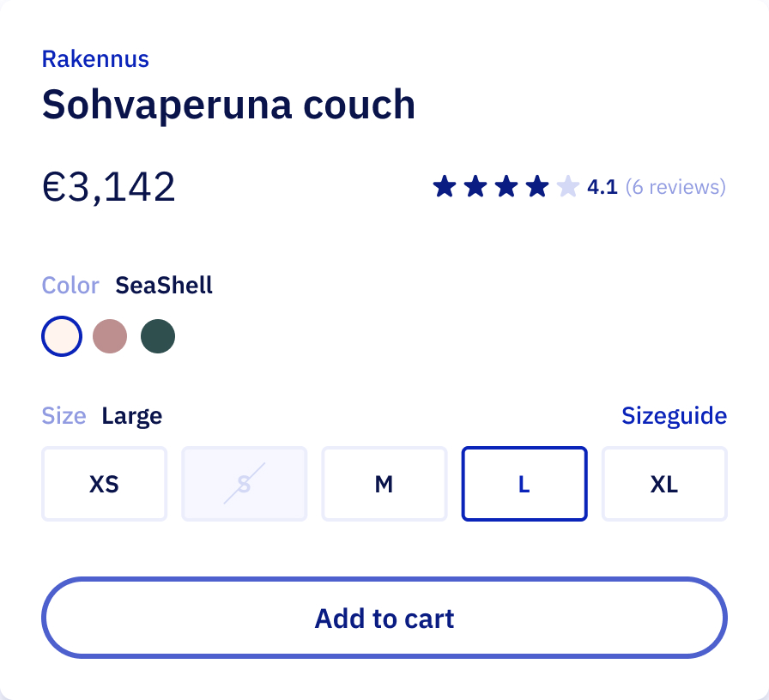Pick size XL
Image resolution: width=769 pixels, height=700 pixels.
tap(664, 484)
